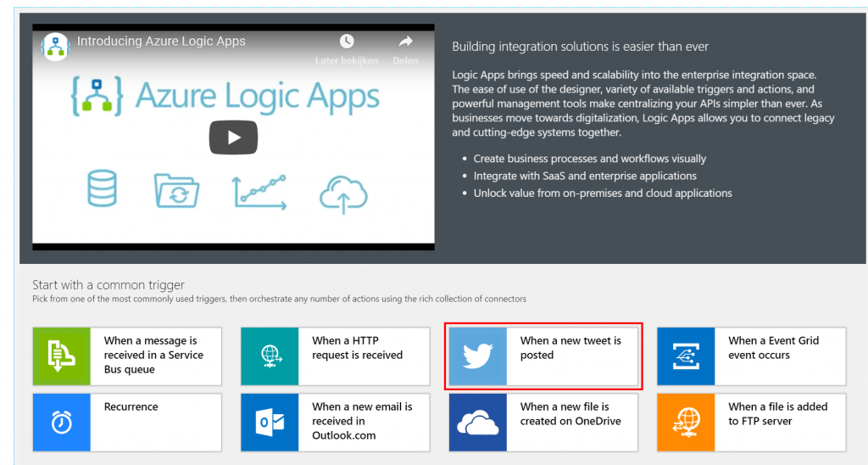Click the FTP server orange icon

[x=686, y=423]
